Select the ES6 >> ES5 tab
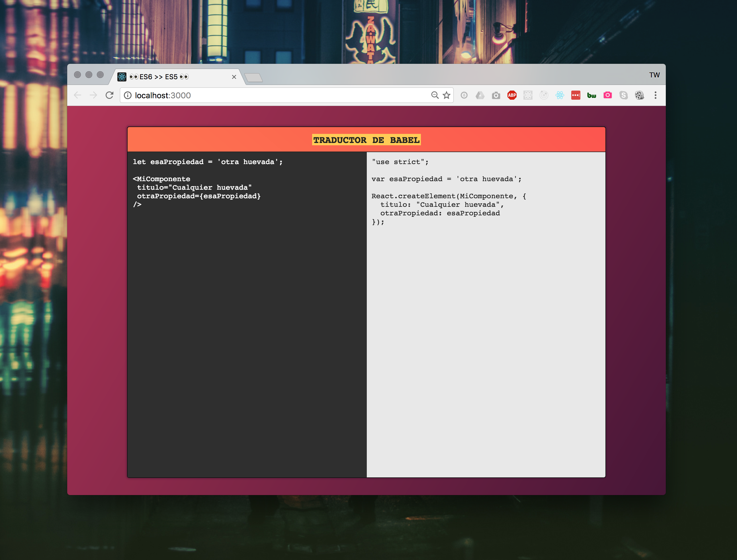The image size is (737, 560). 173,77
